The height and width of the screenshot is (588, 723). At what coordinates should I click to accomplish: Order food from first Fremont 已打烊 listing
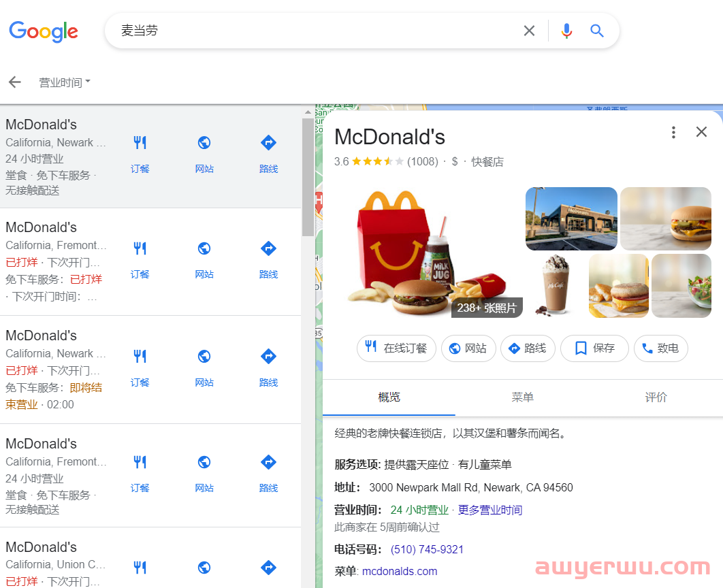pyautogui.click(x=140, y=259)
